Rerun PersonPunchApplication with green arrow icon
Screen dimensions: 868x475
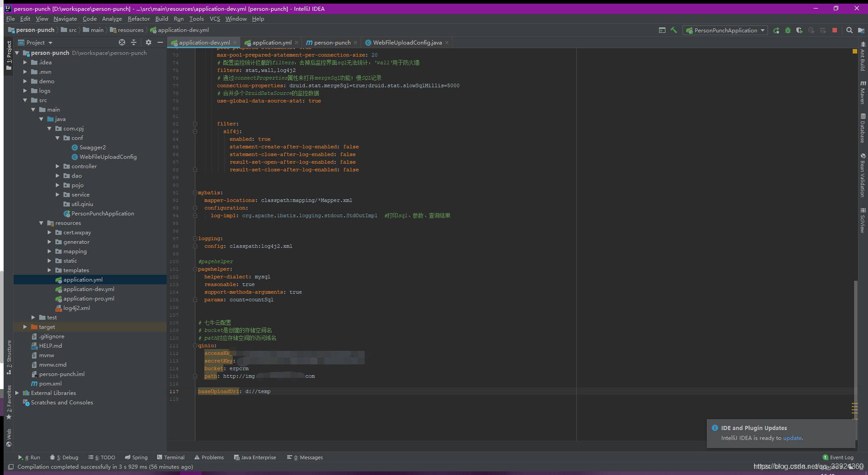click(776, 30)
